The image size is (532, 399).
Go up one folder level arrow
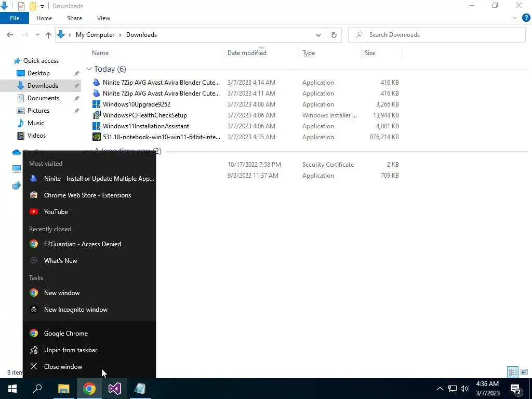[48, 35]
